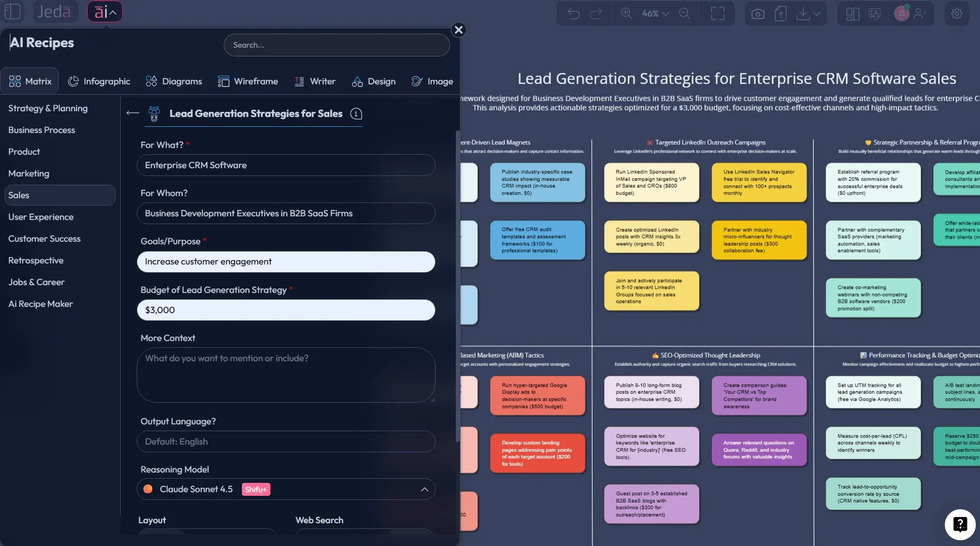
Task: Switch to the Infographic tab
Action: [99, 81]
